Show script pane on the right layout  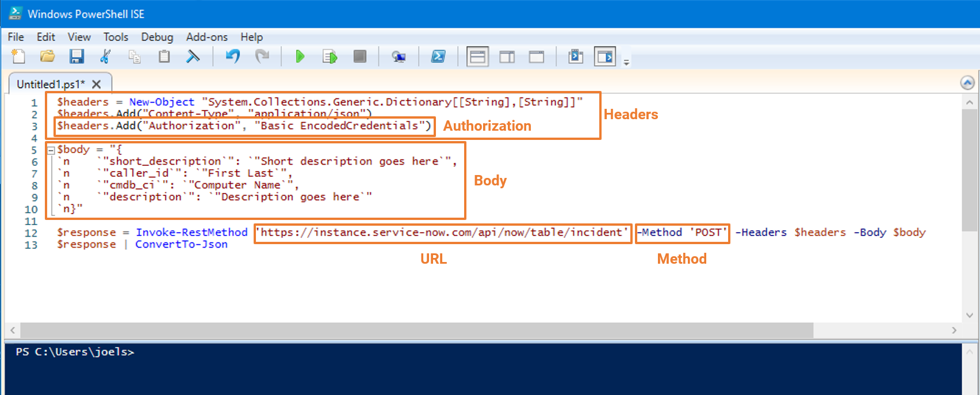pos(507,56)
